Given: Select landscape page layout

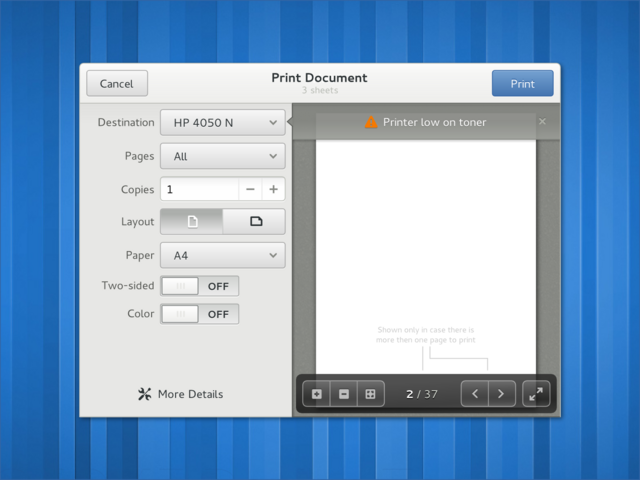Looking at the screenshot, I should (254, 222).
